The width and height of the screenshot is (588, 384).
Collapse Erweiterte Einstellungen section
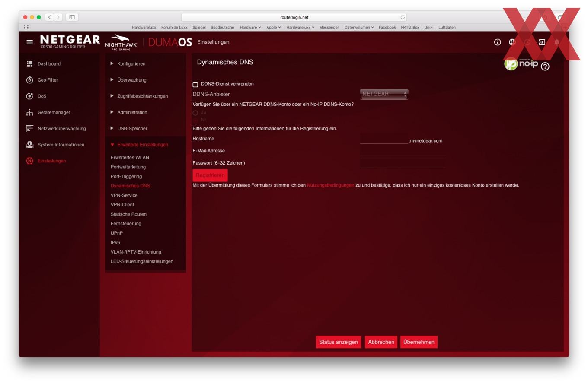click(x=139, y=145)
